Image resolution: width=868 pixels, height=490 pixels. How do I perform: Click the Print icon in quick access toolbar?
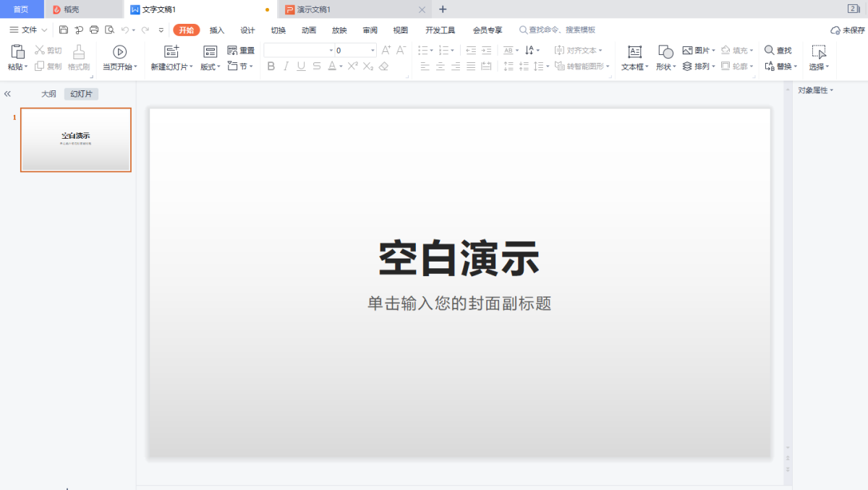94,30
